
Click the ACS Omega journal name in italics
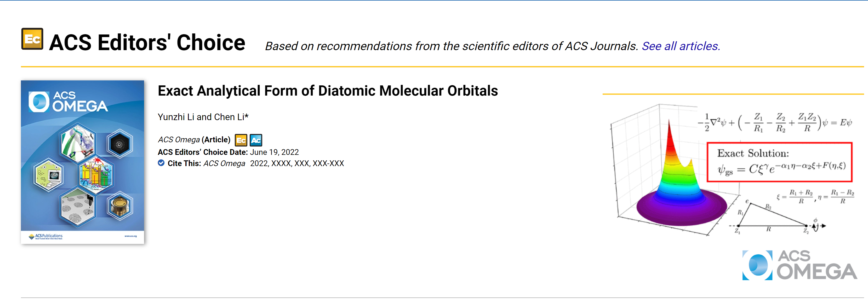coord(179,140)
